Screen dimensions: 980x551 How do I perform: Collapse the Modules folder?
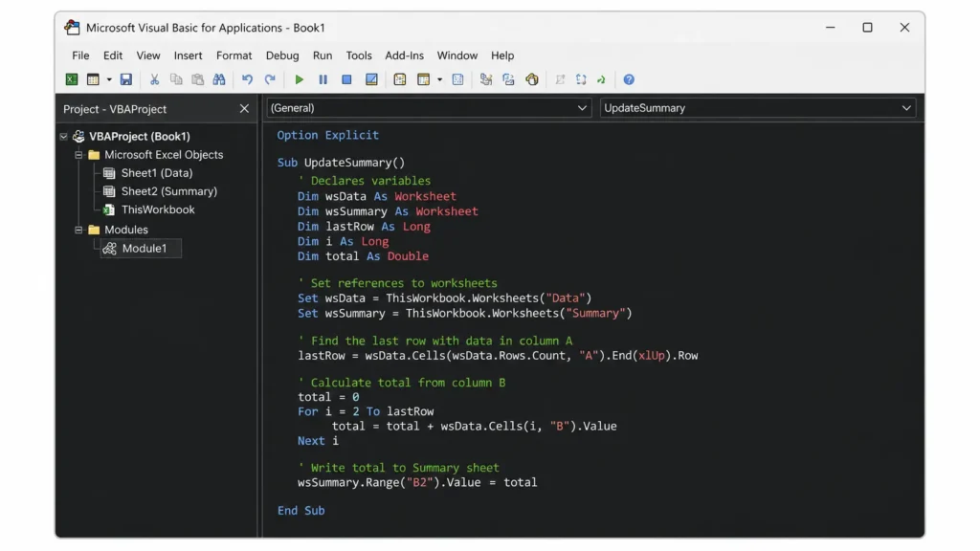[78, 230]
